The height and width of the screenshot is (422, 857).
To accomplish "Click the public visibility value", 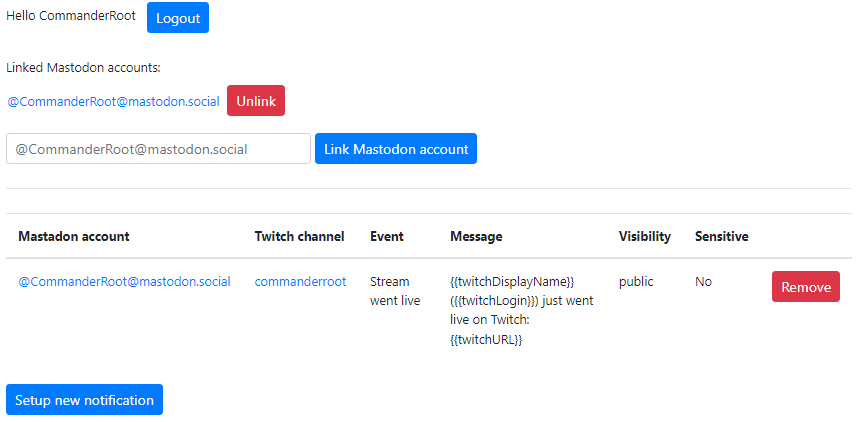I will pyautogui.click(x=636, y=282).
